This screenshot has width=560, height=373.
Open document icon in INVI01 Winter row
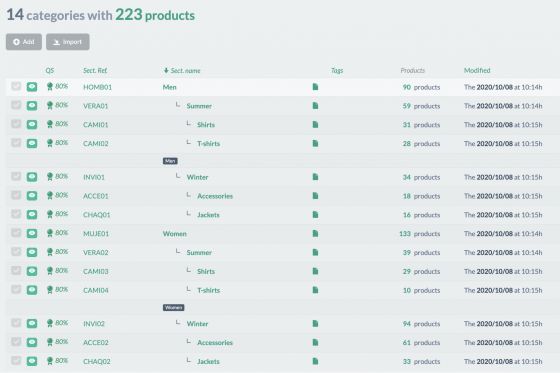[315, 177]
